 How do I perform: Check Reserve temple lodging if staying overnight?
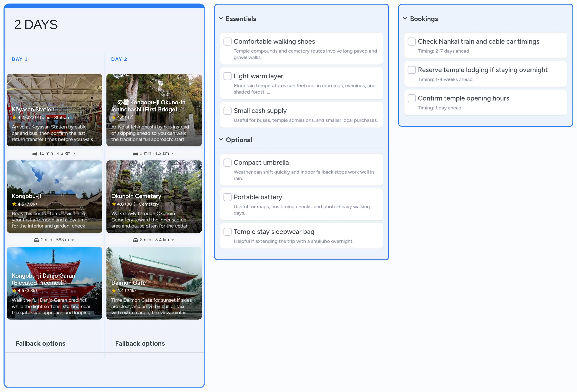(411, 70)
